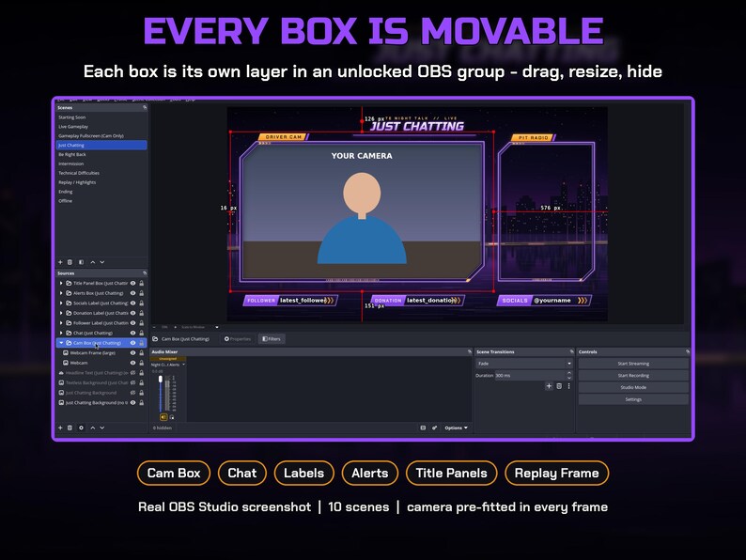Open Properties in source toolbar

238,339
